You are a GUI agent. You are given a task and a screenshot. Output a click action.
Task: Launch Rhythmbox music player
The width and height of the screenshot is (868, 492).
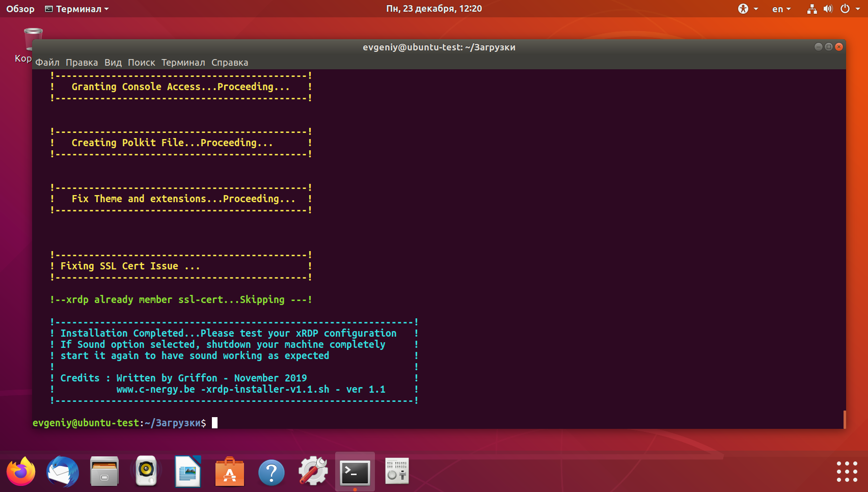point(146,471)
